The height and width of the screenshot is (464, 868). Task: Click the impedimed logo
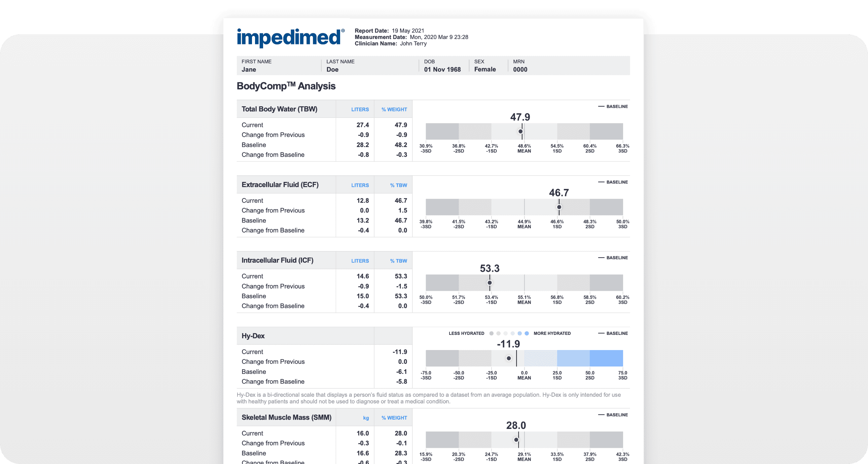(x=291, y=38)
